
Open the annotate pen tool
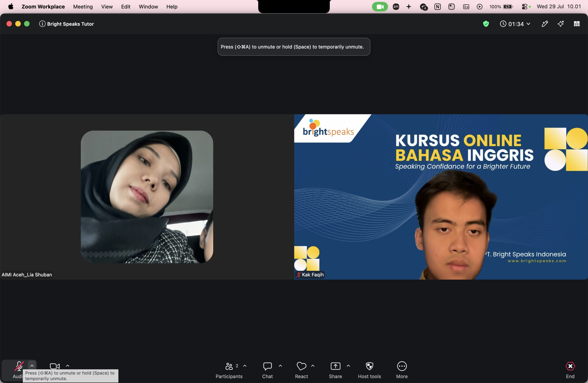tap(545, 24)
